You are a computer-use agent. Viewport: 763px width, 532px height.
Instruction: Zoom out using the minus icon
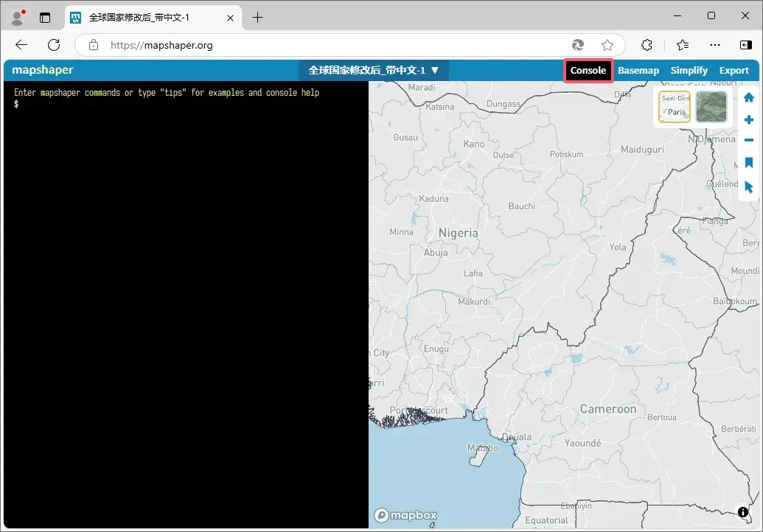(x=749, y=140)
